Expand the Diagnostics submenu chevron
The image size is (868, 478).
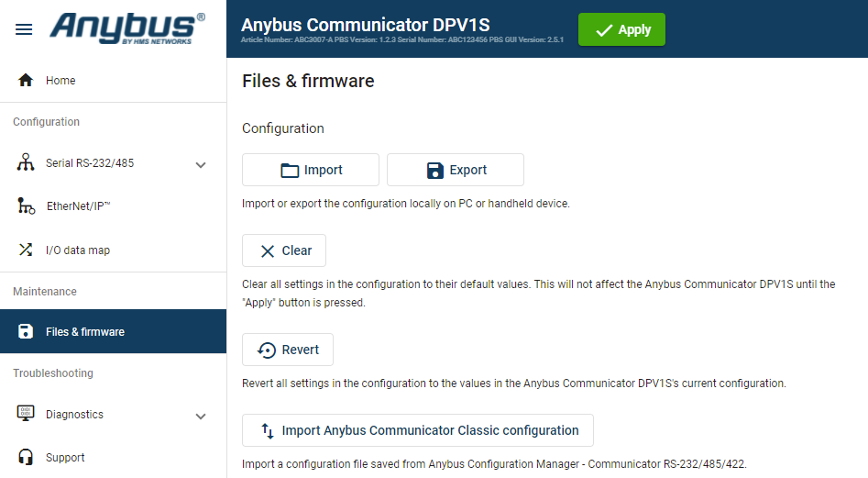(x=201, y=417)
